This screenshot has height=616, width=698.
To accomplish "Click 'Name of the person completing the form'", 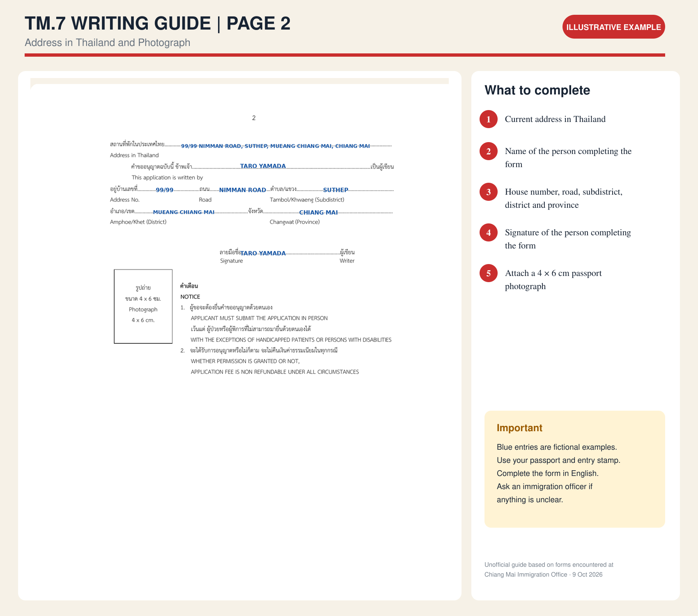I will pos(568,158).
